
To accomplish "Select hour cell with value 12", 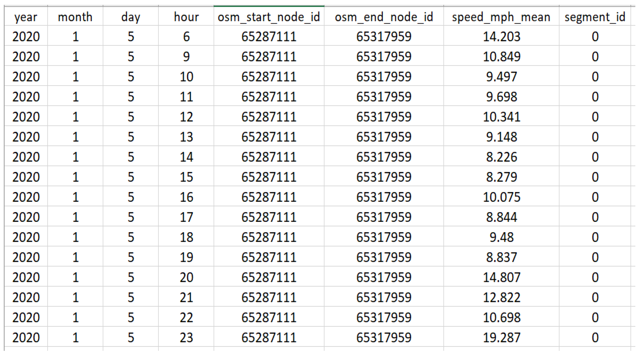I will pos(186,117).
